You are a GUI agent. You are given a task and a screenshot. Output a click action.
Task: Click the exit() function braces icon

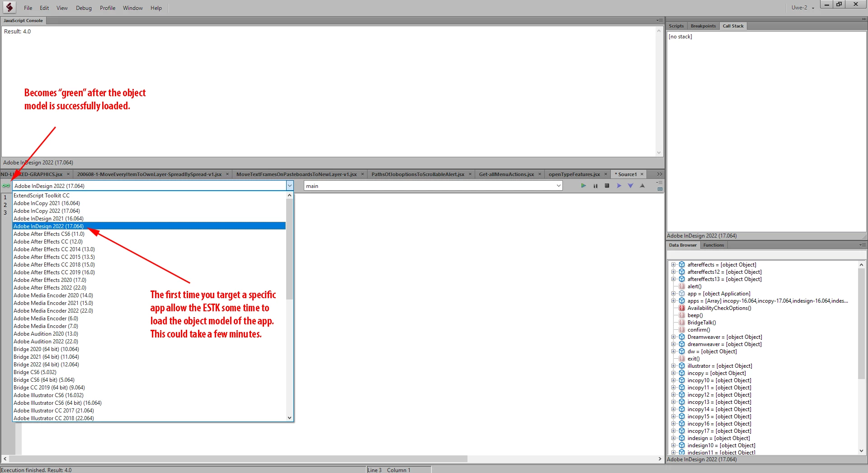pos(682,359)
